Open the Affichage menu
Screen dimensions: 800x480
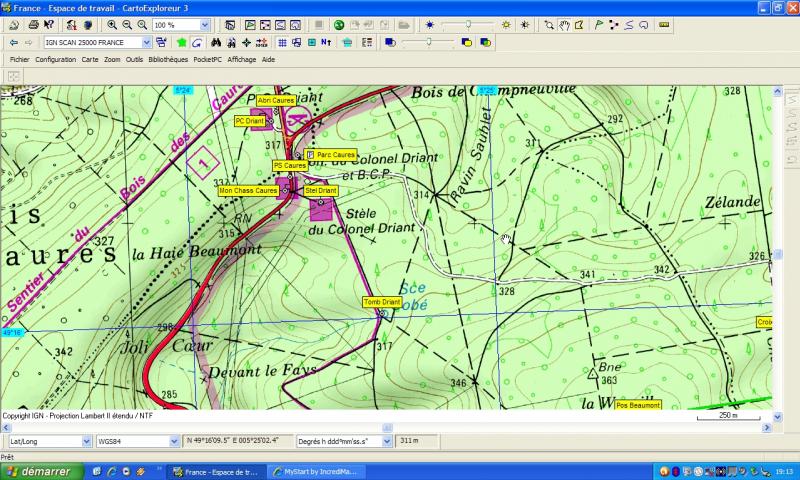tap(242, 59)
